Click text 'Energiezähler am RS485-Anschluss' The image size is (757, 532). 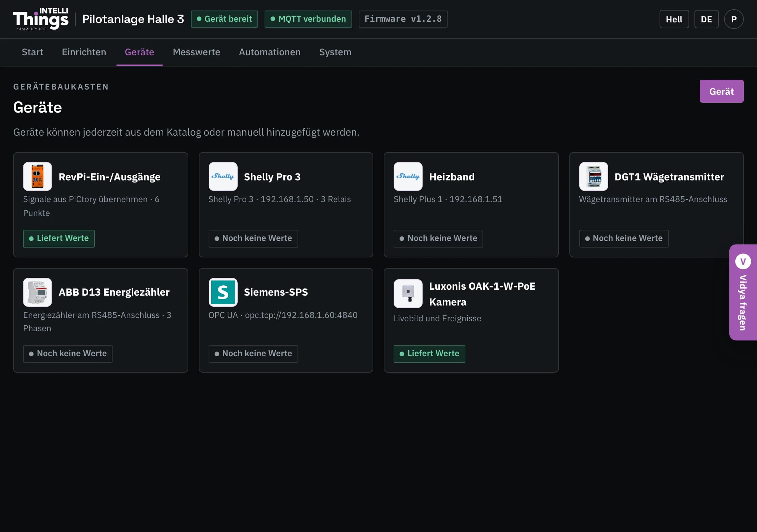click(91, 315)
